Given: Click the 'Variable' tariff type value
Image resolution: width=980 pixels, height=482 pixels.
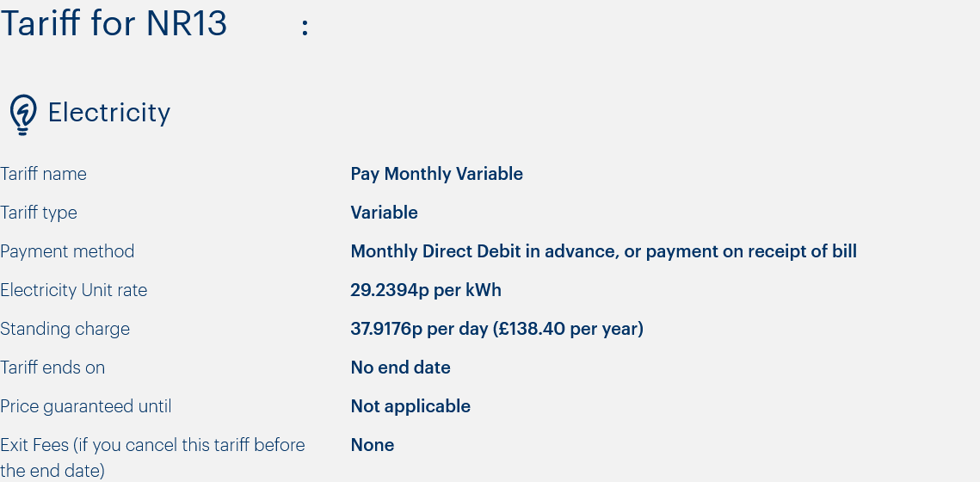Looking at the screenshot, I should pos(384,213).
